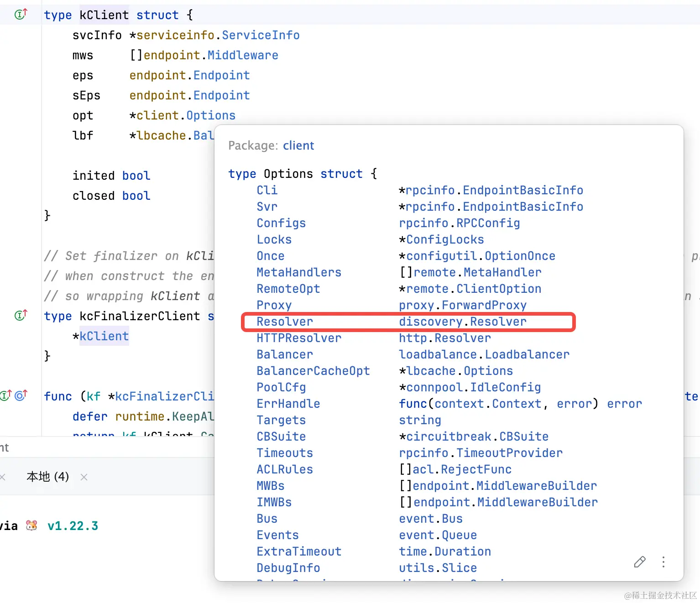700x603 pixels.
Task: Click the BalancerCacheOpt field name
Action: point(313,371)
